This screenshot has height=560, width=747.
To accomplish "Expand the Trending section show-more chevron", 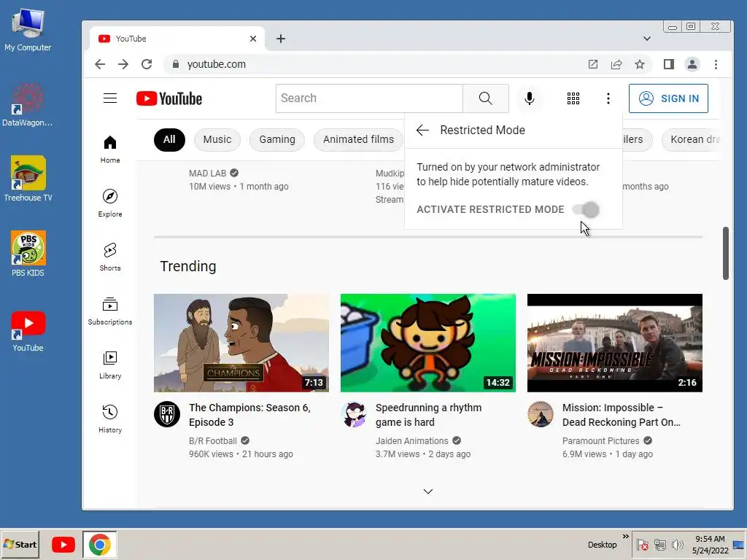I will 427,491.
